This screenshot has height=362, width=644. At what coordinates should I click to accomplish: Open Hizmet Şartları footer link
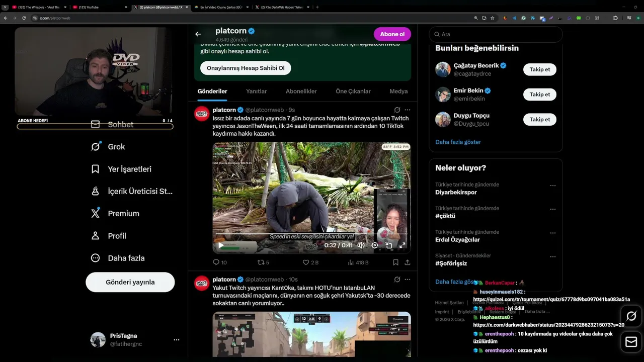coord(449,303)
